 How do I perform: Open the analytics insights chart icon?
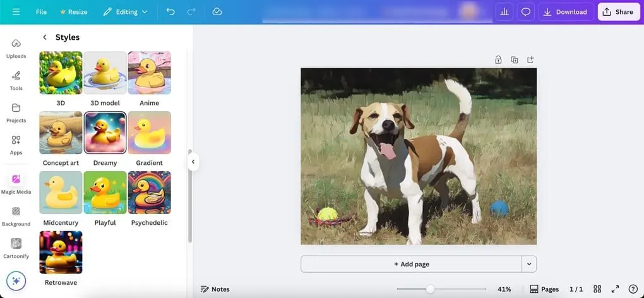(504, 12)
